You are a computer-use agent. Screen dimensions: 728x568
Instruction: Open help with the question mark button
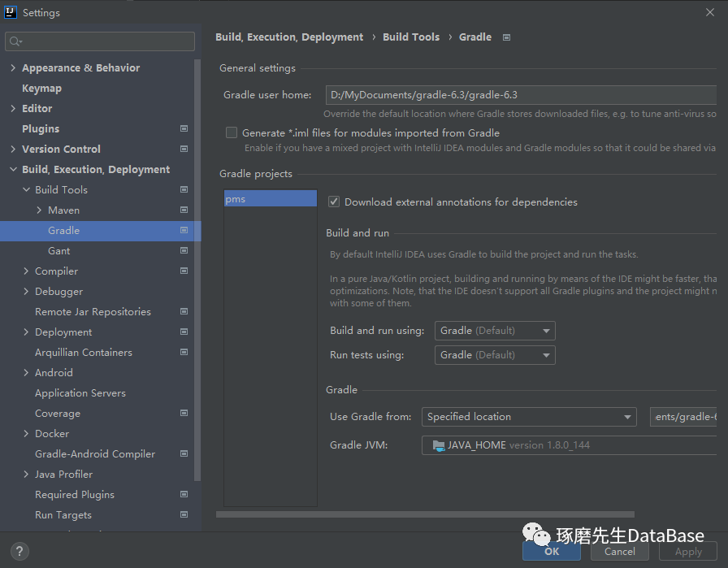coord(19,551)
